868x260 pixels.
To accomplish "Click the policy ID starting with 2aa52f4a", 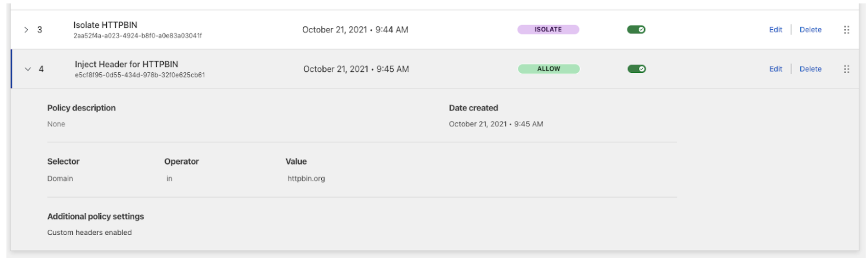I will [137, 36].
